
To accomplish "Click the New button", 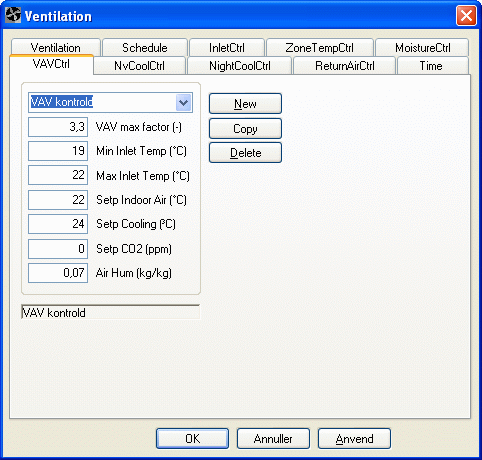I will (x=245, y=104).
